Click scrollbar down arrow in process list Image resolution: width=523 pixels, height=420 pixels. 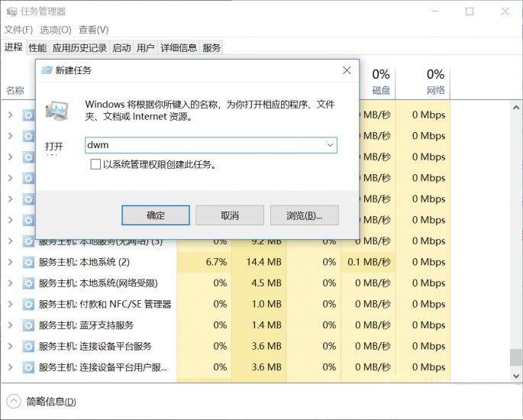pos(516,376)
